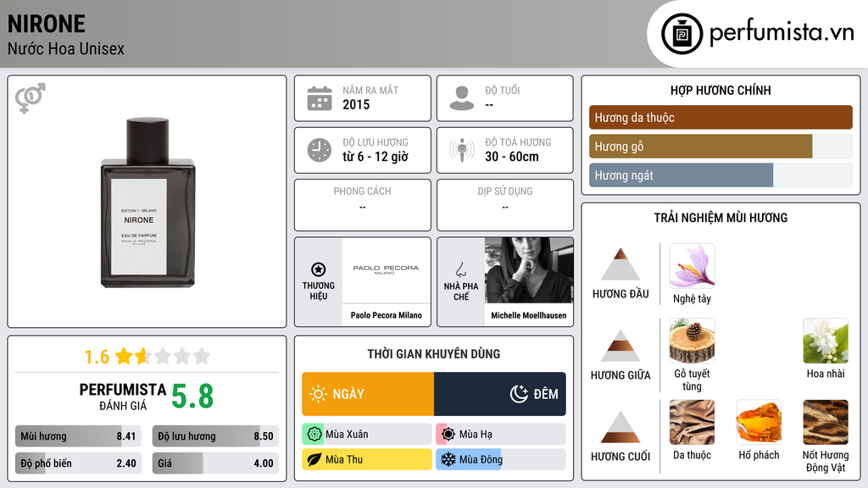Viewport: 868px width, 488px height.
Task: Click the NGÀY daytime label
Action: [x=348, y=394]
